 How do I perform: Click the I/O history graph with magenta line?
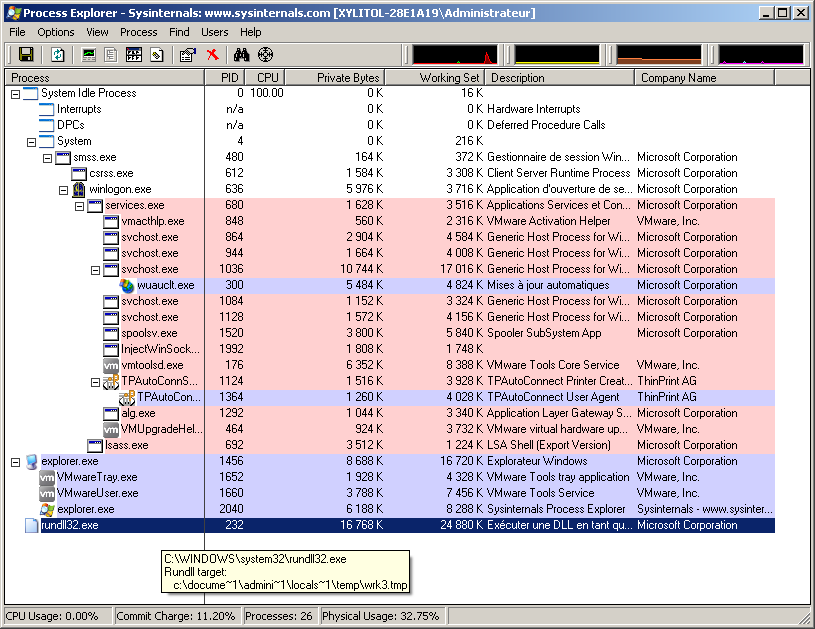tap(760, 55)
